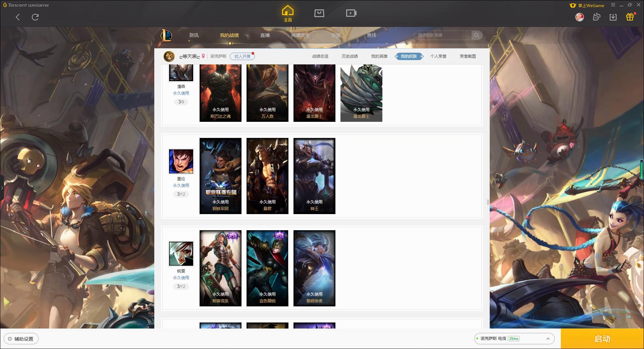
Task: Click the summoner profile avatar
Action: (169, 56)
